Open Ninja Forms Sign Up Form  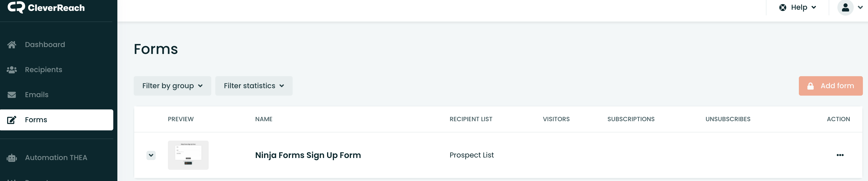308,155
